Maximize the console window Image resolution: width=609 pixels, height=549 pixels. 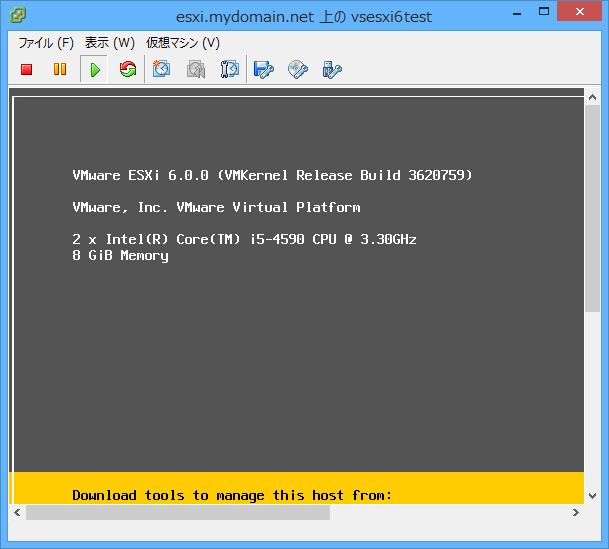(x=544, y=12)
